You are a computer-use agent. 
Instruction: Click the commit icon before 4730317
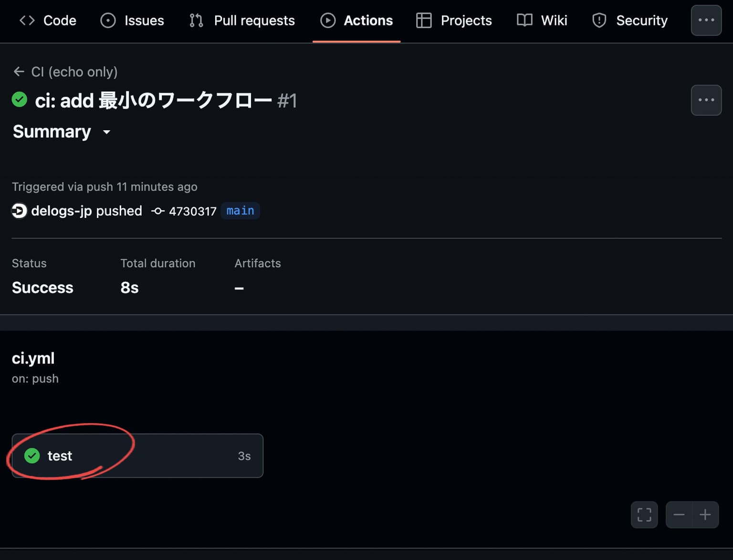pyautogui.click(x=158, y=211)
